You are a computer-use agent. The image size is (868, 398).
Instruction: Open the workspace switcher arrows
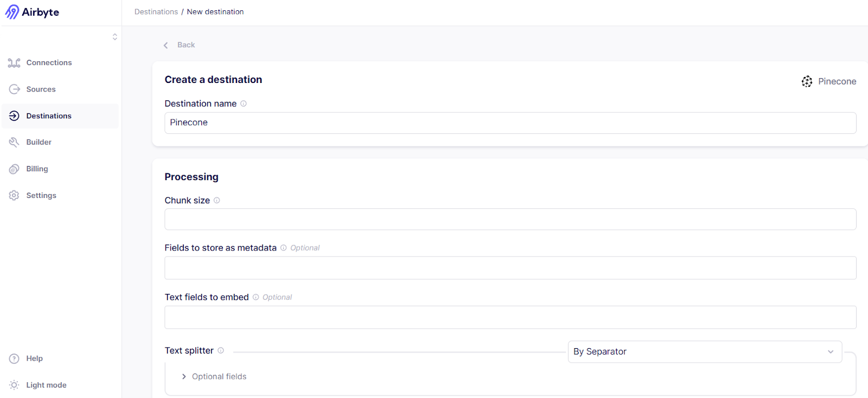point(115,37)
